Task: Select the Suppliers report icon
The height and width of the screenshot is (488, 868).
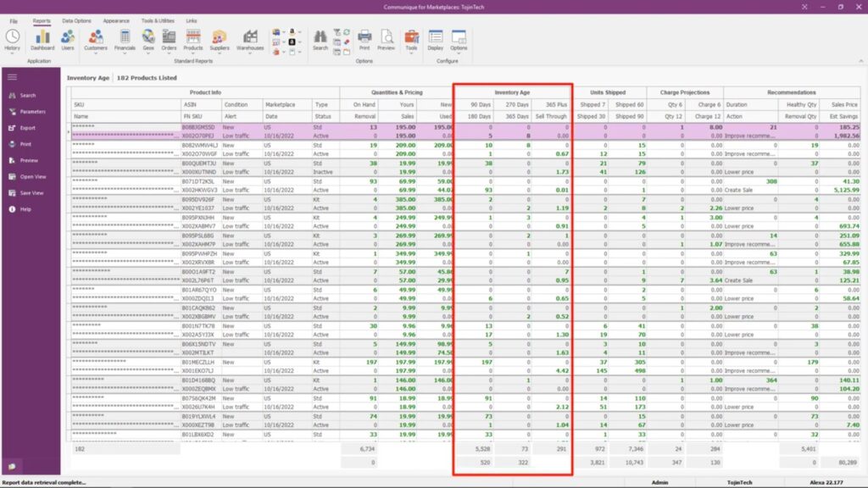Action: 218,38
